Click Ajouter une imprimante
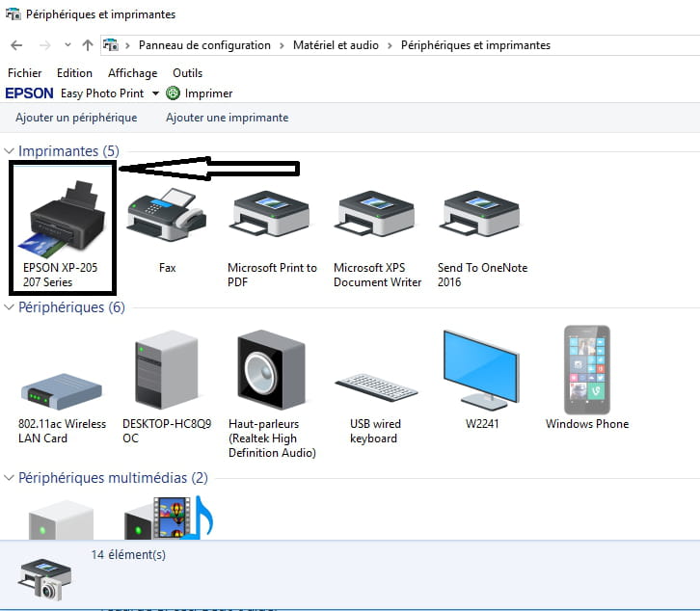 tap(228, 118)
